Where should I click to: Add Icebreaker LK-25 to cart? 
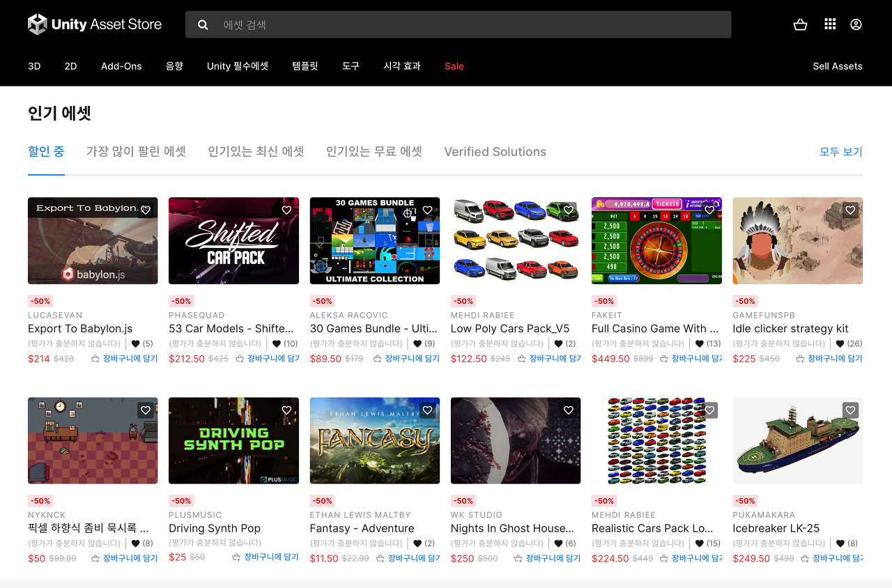point(831,558)
